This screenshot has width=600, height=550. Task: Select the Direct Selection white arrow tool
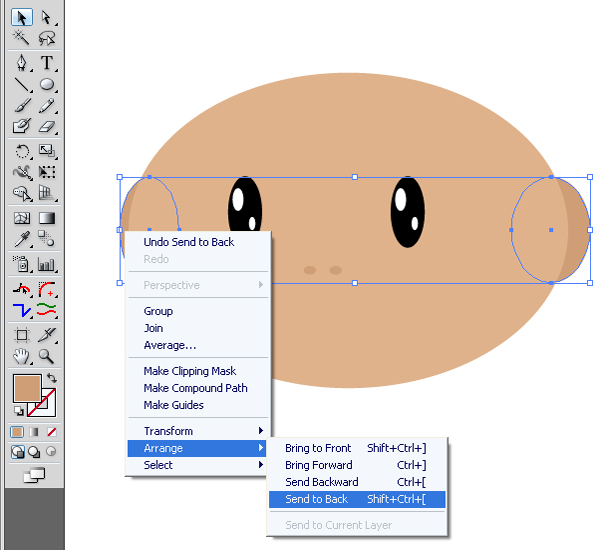(x=46, y=18)
